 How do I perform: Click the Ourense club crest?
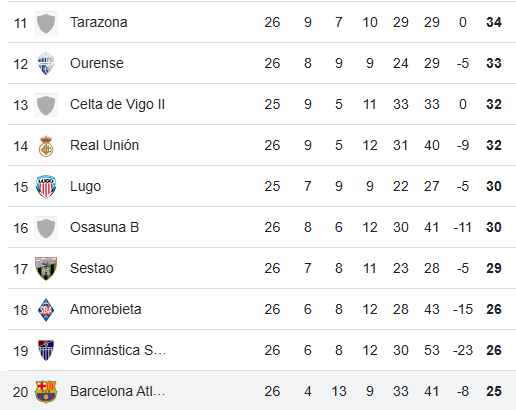tap(46, 63)
